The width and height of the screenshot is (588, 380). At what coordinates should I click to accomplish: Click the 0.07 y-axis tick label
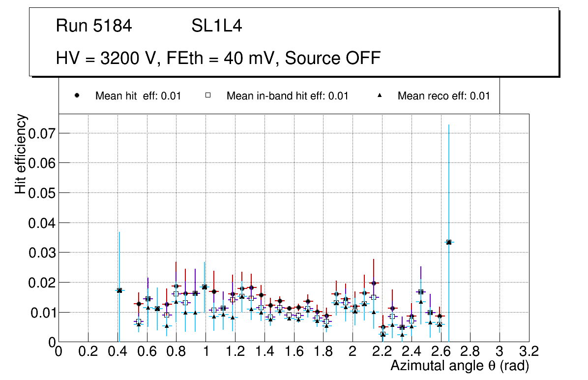pyautogui.click(x=41, y=133)
